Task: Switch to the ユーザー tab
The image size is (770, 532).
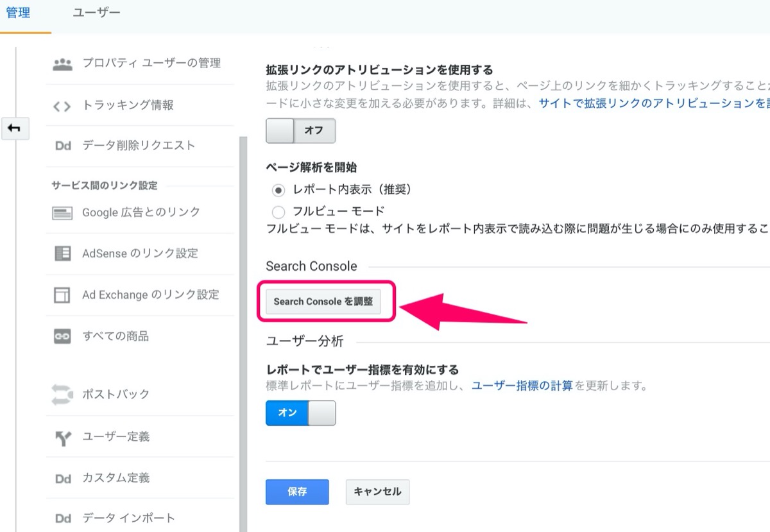Action: (x=96, y=13)
